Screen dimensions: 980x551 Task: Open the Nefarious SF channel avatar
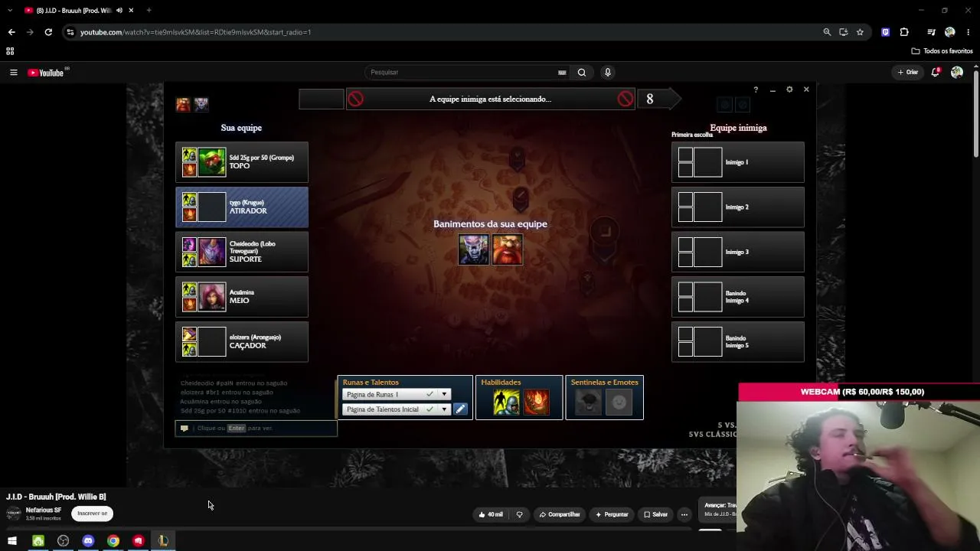14,514
